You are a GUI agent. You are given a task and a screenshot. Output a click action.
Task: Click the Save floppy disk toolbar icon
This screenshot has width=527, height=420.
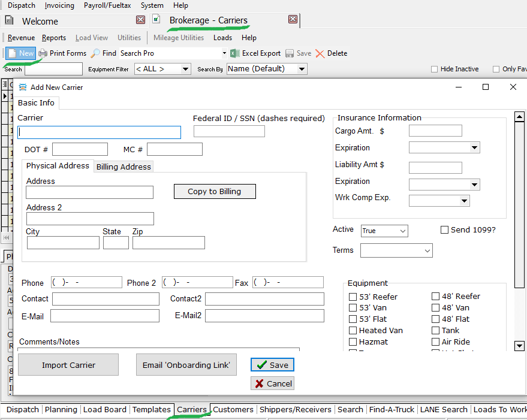point(290,53)
